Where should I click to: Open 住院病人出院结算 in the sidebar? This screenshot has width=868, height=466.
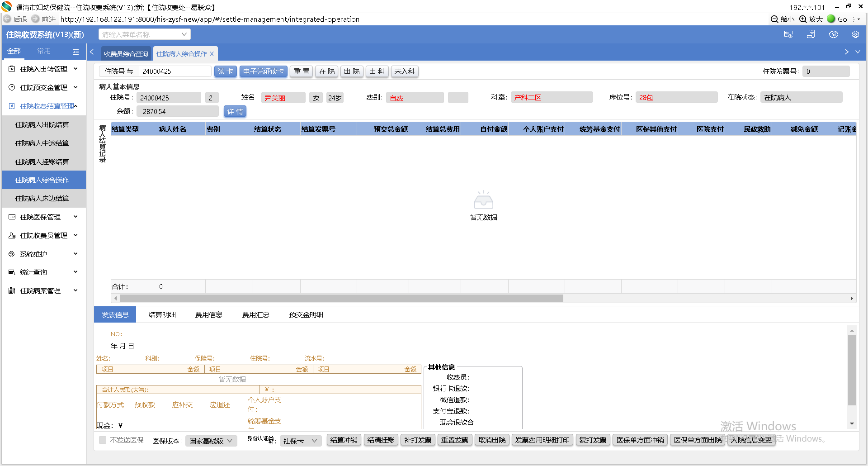tap(44, 124)
